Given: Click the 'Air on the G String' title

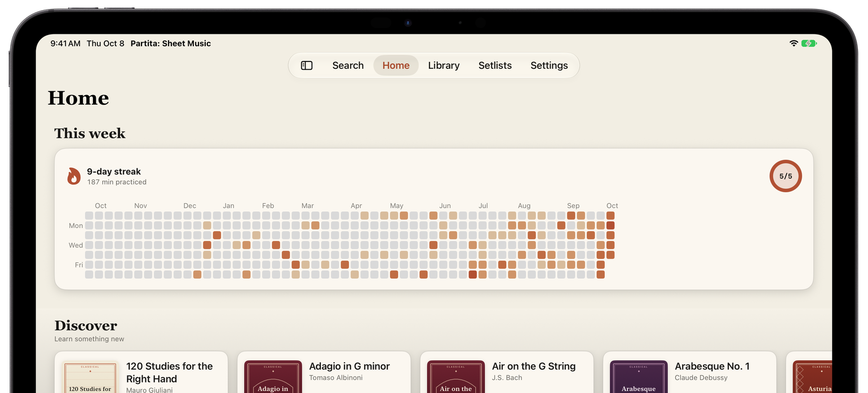Looking at the screenshot, I should pos(534,366).
